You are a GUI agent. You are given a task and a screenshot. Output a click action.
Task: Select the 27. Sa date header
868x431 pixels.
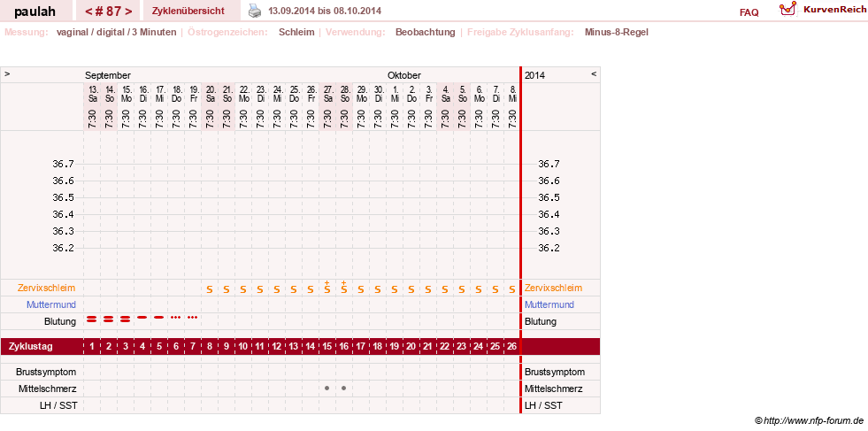(x=327, y=94)
